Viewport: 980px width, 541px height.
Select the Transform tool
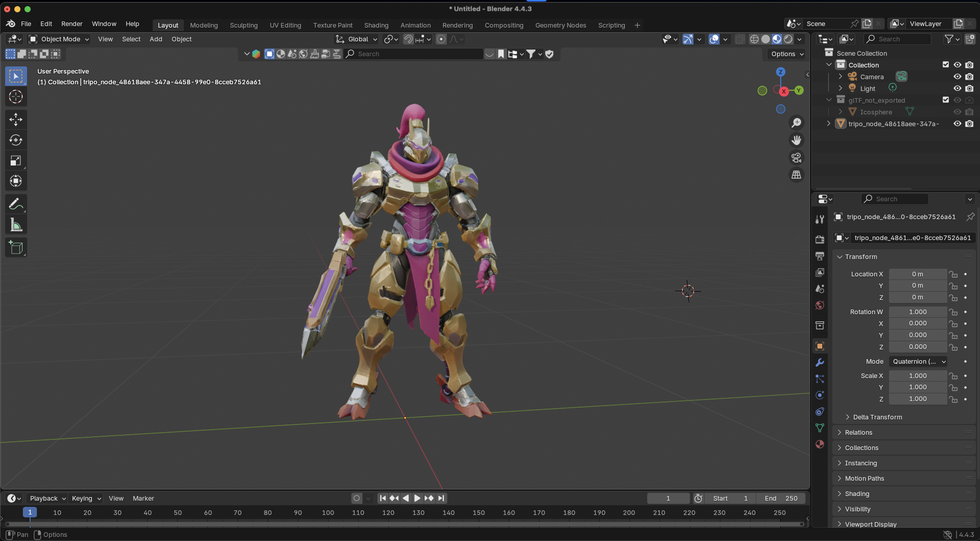(16, 181)
